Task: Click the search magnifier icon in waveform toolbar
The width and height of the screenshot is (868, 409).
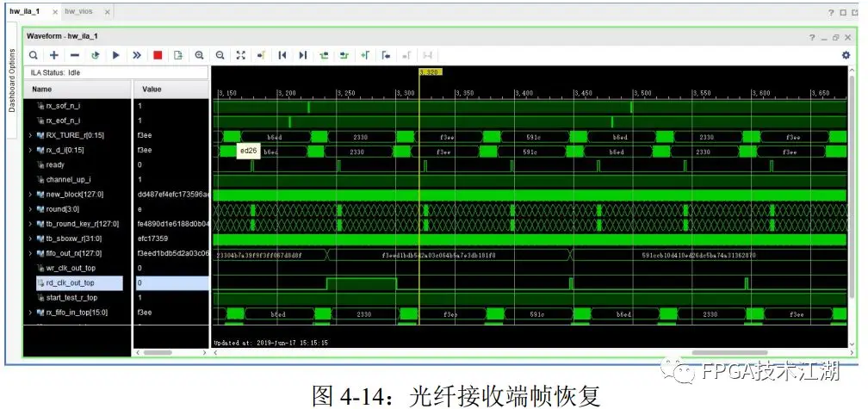Action: 34,55
